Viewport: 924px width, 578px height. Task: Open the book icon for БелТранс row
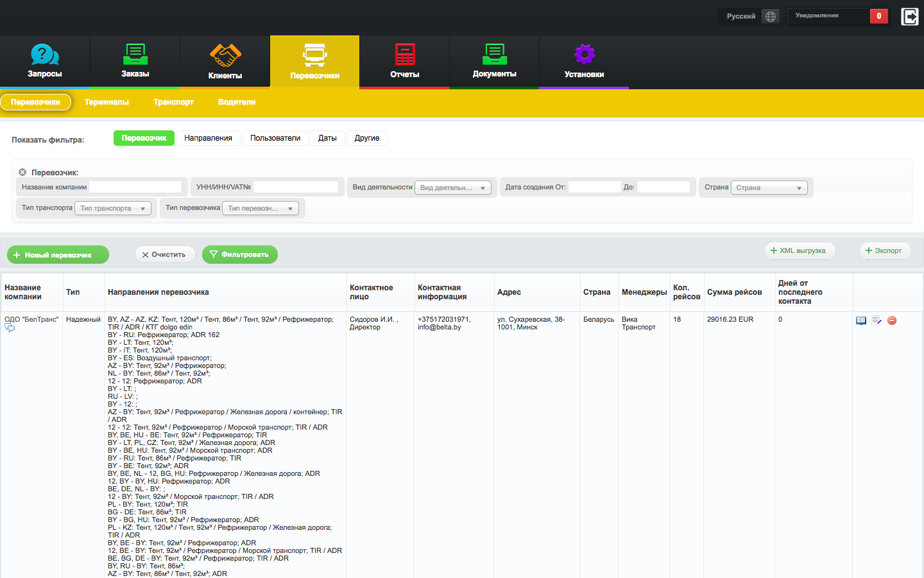[x=861, y=320]
